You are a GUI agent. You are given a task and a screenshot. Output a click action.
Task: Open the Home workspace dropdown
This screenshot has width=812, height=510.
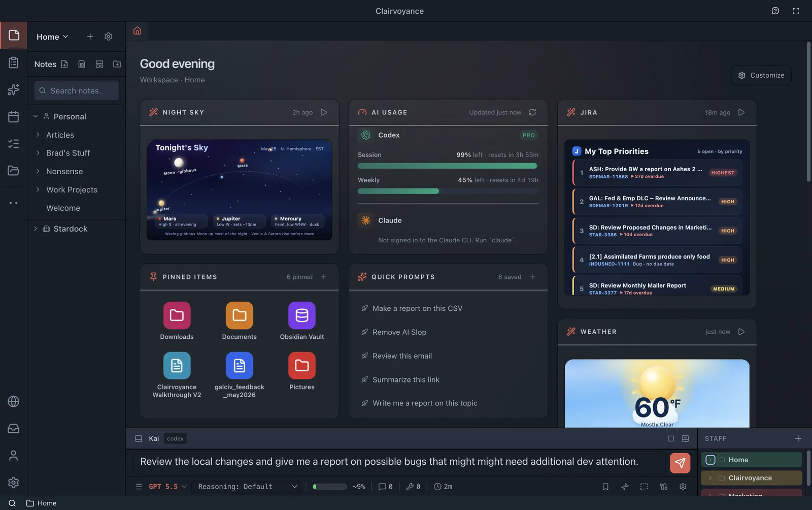pyautogui.click(x=52, y=37)
